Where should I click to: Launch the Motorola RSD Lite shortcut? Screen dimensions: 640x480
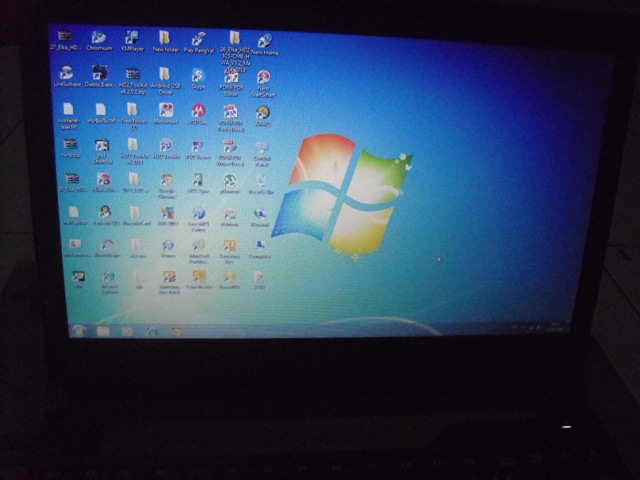coord(198,114)
